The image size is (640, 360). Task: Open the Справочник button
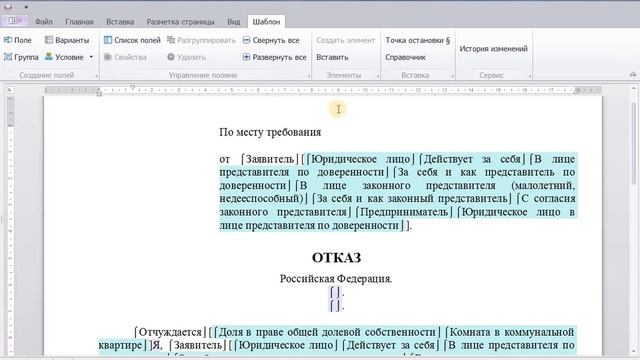[x=405, y=57]
